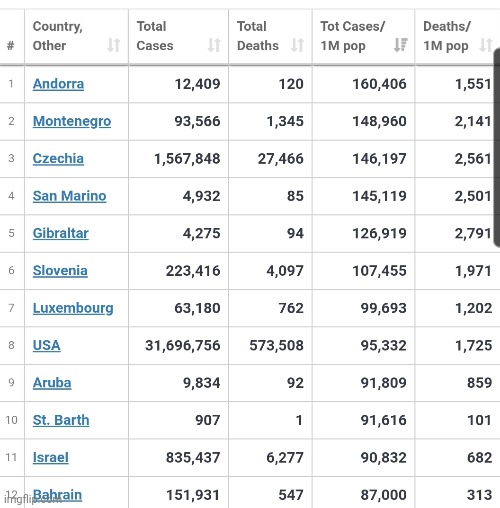Select the Gibraltar link
The height and width of the screenshot is (508, 500).
(x=61, y=233)
